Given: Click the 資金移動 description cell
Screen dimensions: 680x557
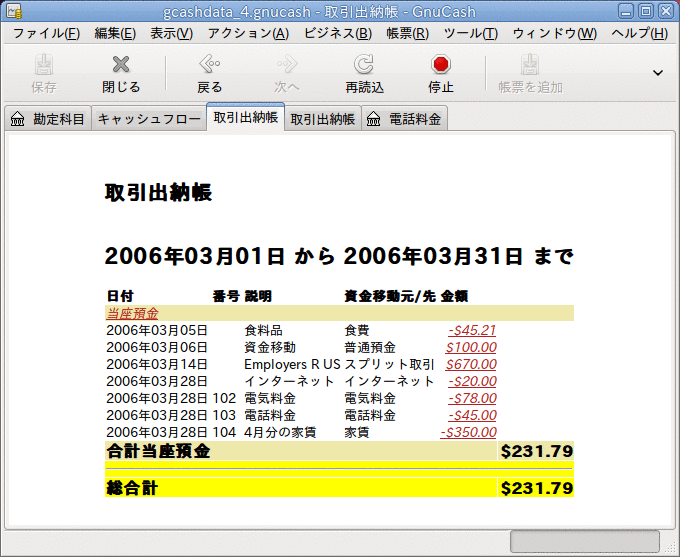Looking at the screenshot, I should pyautogui.click(x=270, y=347).
